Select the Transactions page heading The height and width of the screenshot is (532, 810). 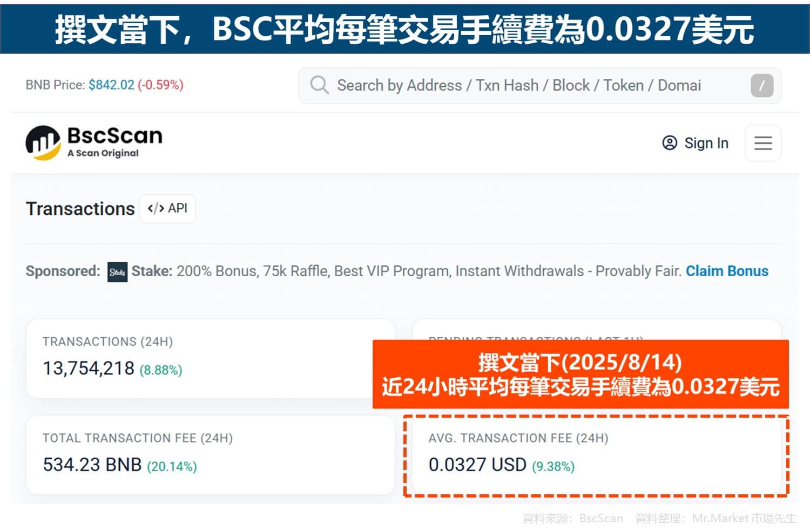80,209
